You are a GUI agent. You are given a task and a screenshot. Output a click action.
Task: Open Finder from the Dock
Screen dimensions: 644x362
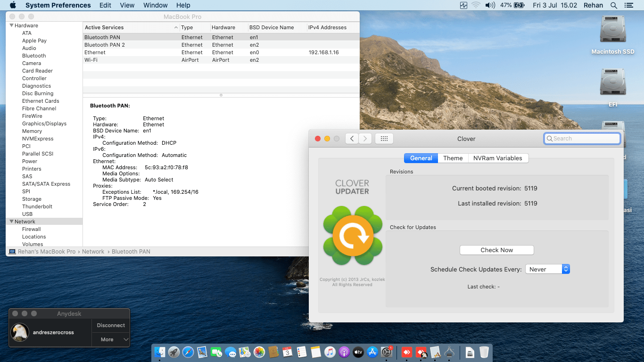(160, 352)
